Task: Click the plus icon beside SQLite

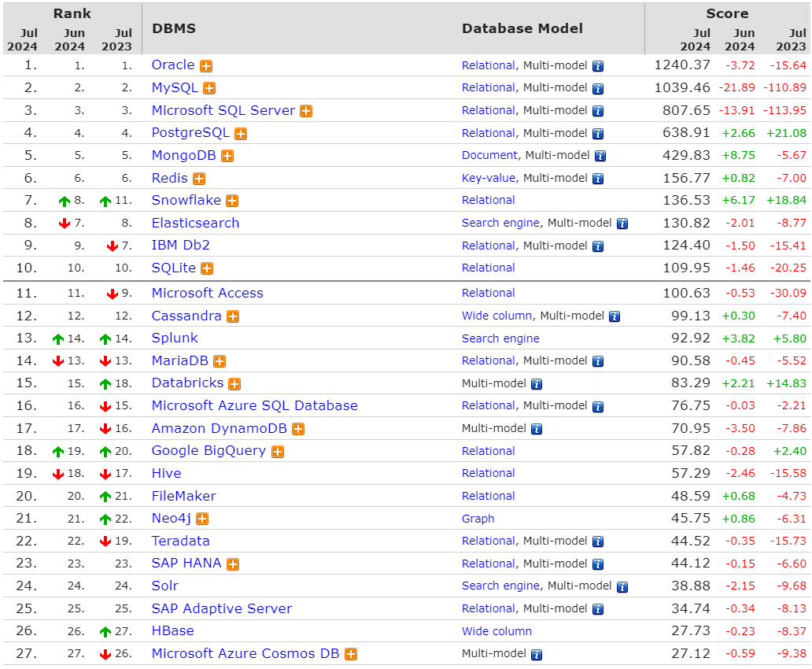Action: click(x=207, y=268)
